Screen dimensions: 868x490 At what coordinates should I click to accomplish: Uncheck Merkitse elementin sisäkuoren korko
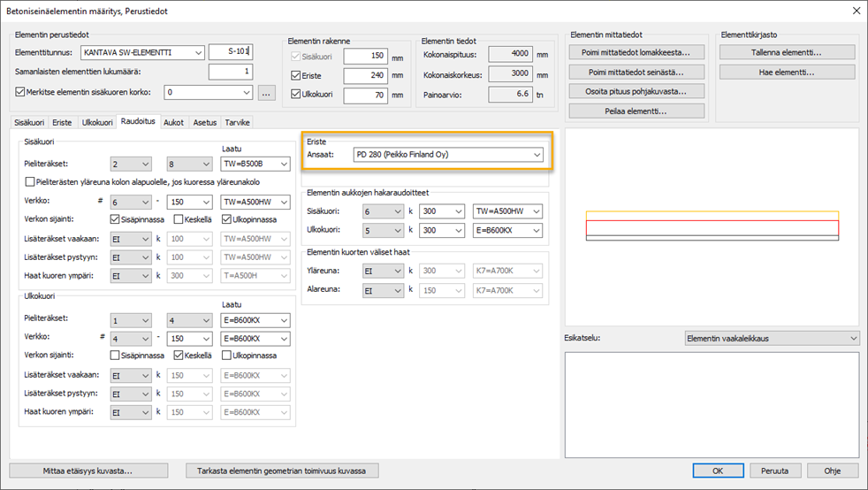(x=20, y=92)
